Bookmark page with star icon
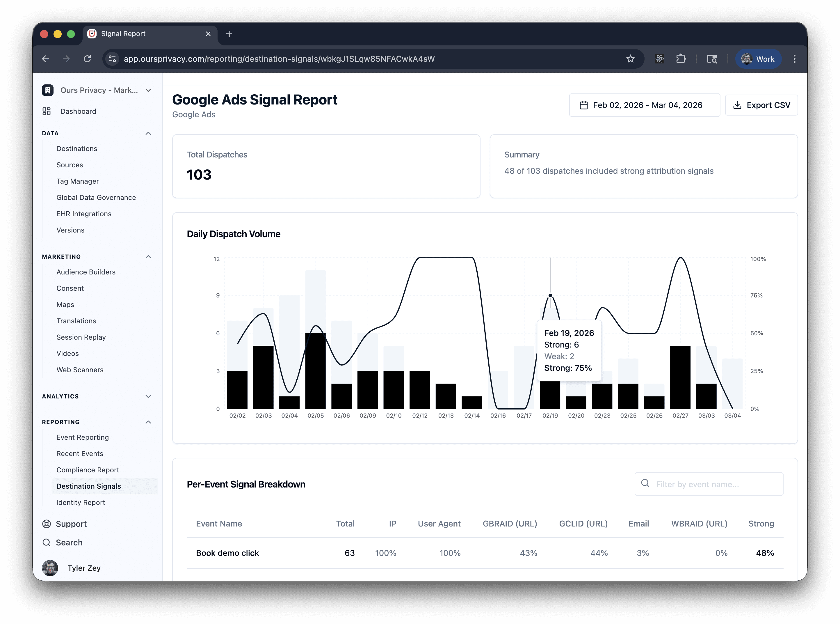The width and height of the screenshot is (840, 624). 630,59
